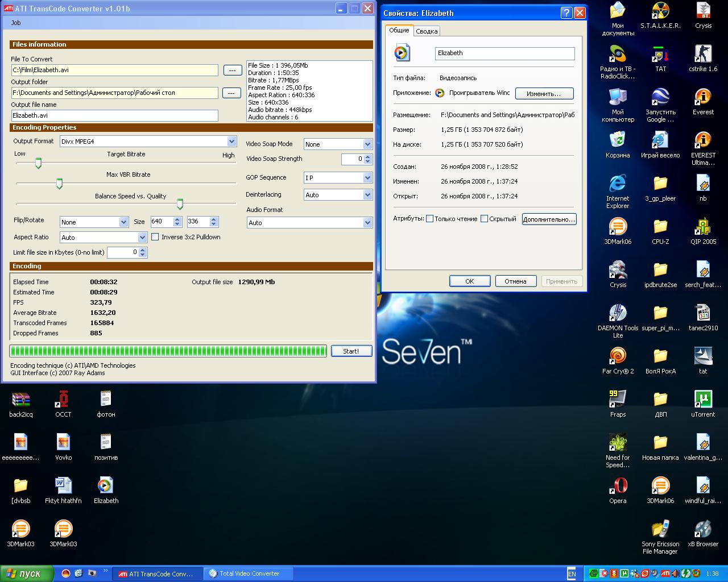Launch the 3DMark06 shortcut next to CPU-Z
Viewport: 728px width, 582px height.
[x=618, y=227]
